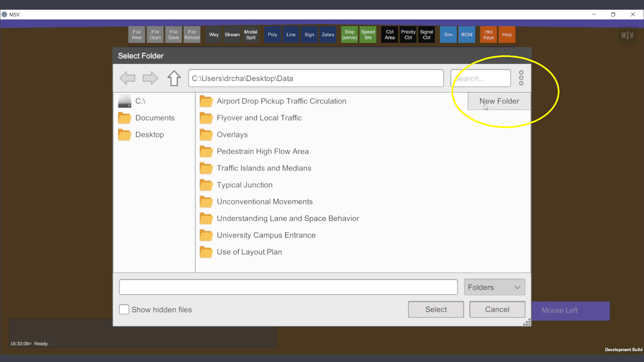The height and width of the screenshot is (362, 644).
Task: Click the folder path address field
Action: (315, 78)
